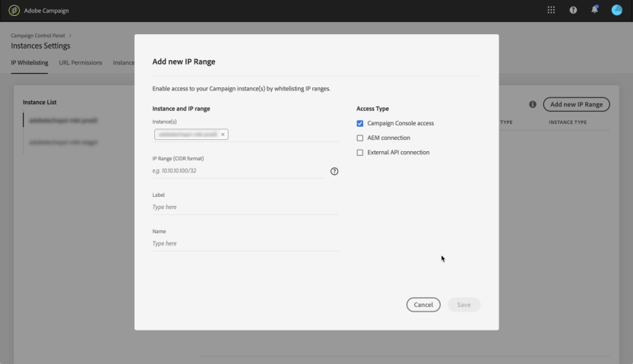633x364 pixels.
Task: Click the info icon beside Add new IP Range
Action: (x=533, y=105)
